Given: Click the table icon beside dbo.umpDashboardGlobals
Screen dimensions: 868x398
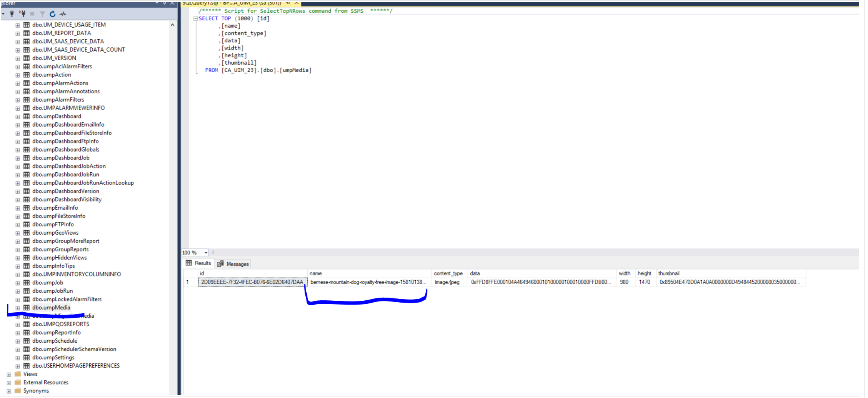Looking at the screenshot, I should 27,150.
